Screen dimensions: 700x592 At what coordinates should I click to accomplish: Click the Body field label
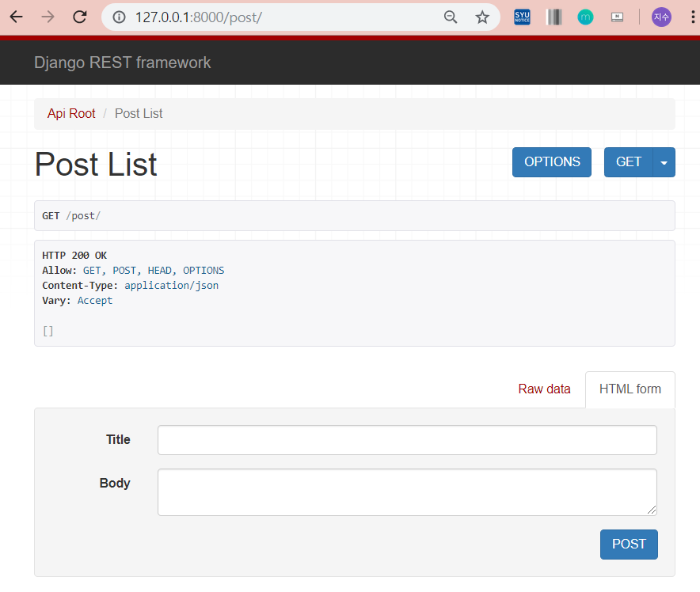tap(115, 483)
